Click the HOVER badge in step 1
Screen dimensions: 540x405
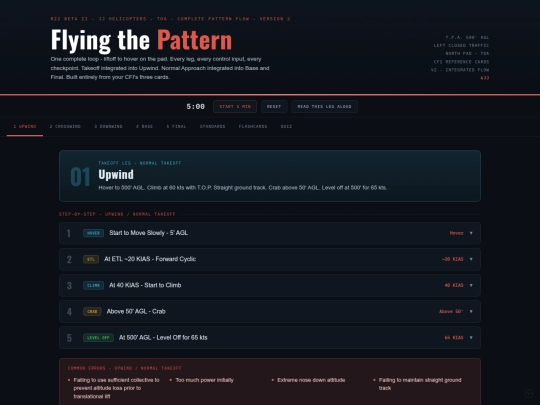93,233
